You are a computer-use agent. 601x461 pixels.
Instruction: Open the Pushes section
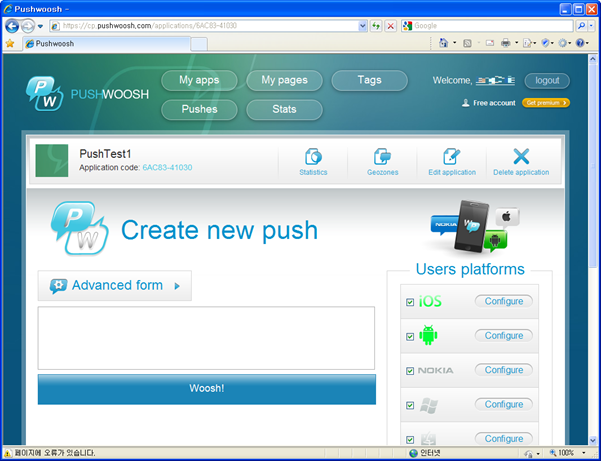199,110
